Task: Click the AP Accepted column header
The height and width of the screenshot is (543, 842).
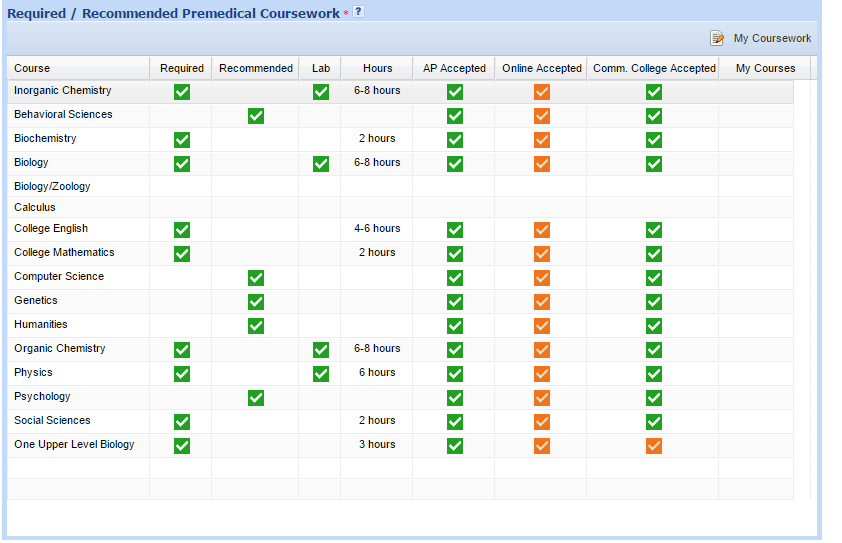Action: [x=454, y=68]
